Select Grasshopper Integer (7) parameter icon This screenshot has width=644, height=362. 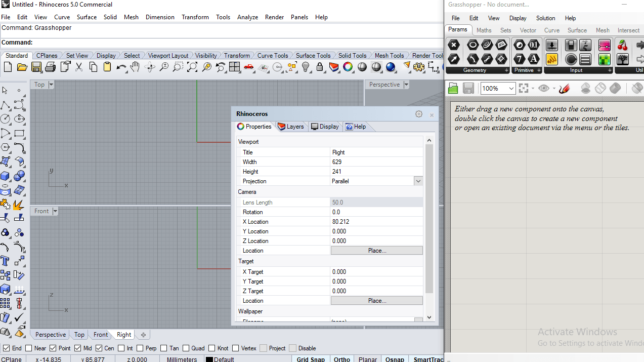(x=520, y=59)
